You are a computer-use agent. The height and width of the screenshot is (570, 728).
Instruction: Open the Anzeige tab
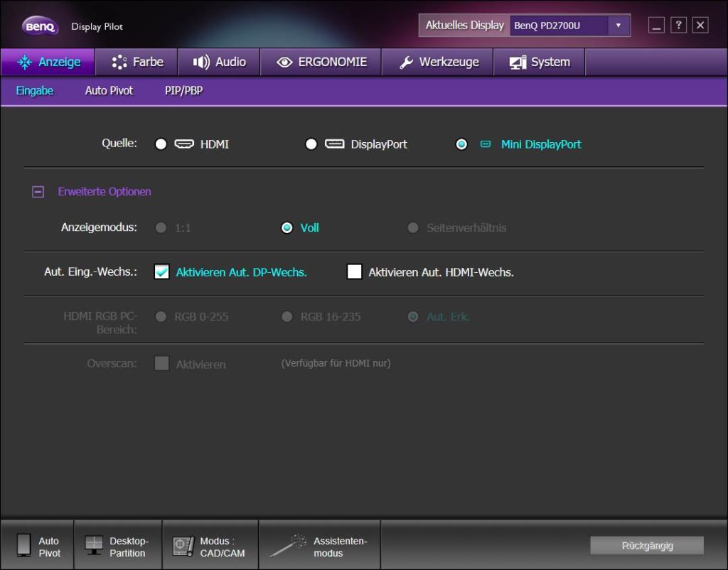click(x=48, y=62)
